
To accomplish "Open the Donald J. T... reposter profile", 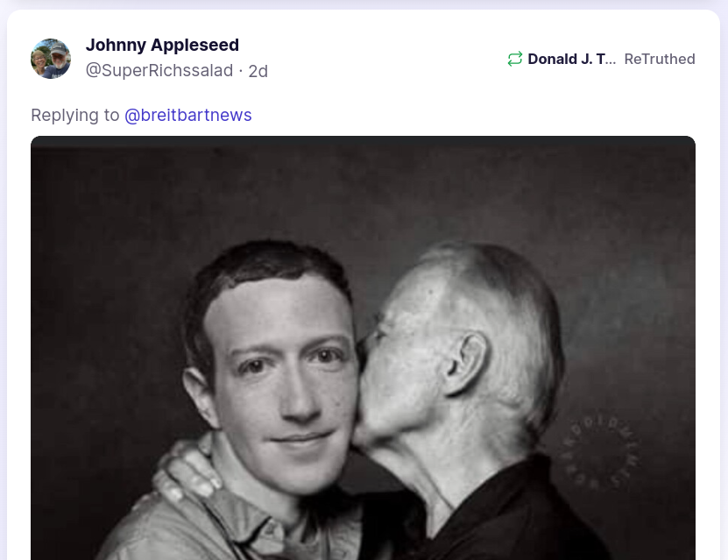I will tap(571, 59).
